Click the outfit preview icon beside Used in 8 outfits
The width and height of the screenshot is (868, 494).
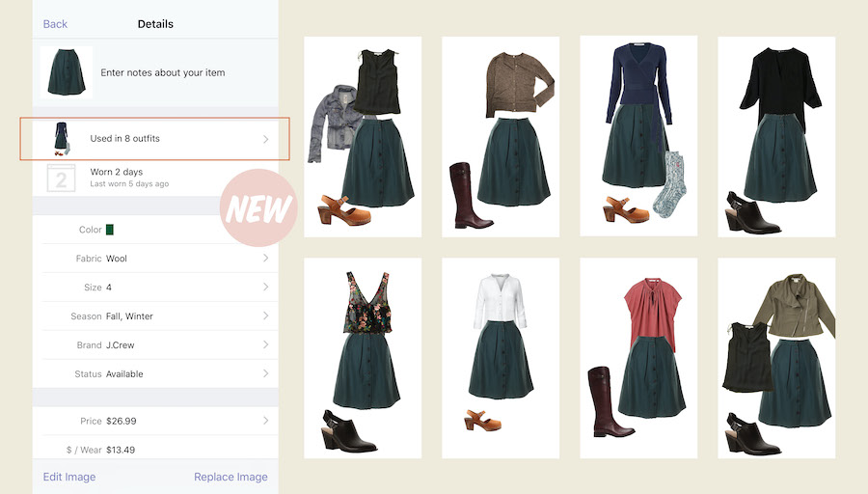[x=62, y=138]
